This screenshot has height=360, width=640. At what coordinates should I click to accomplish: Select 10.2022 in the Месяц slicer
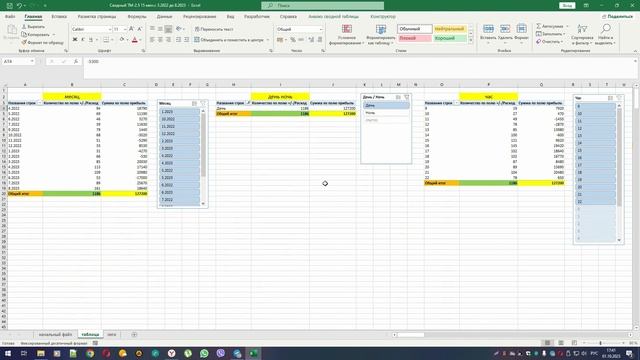click(179, 119)
